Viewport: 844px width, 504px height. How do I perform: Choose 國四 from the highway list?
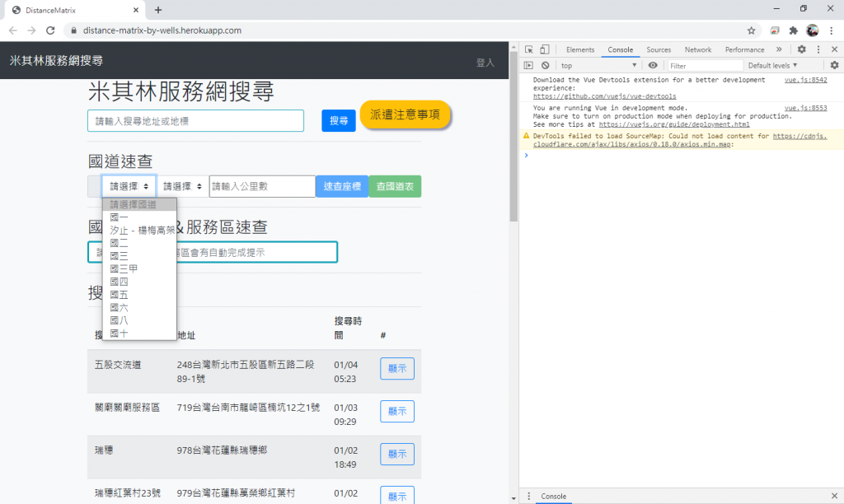139,282
